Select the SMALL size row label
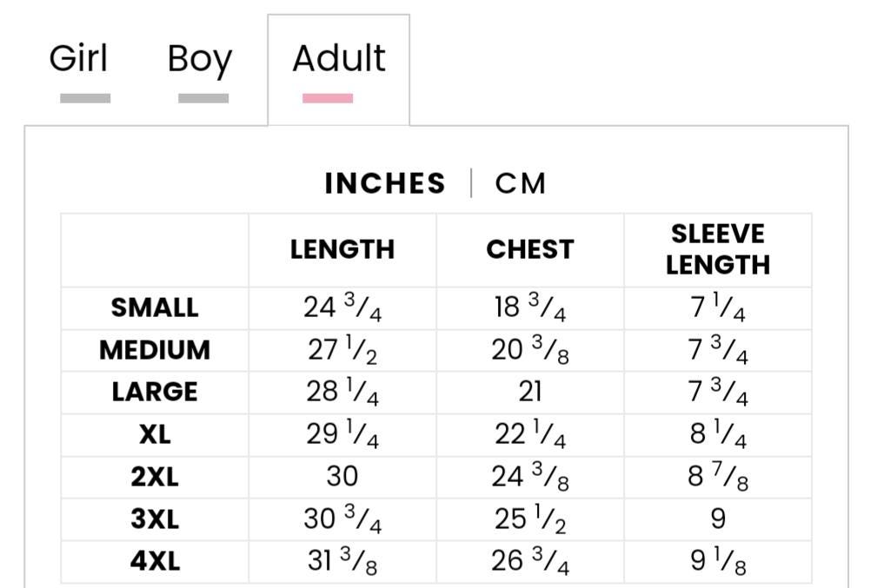 tap(155, 308)
